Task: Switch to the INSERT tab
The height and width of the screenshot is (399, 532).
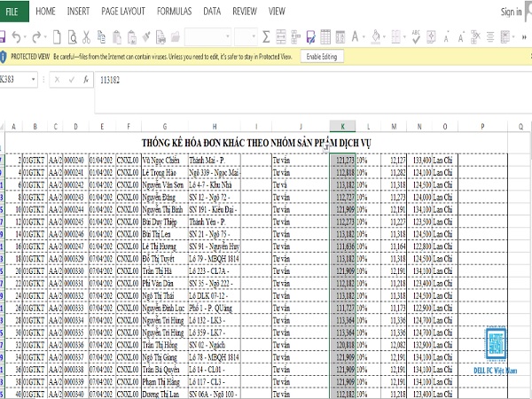Action: (x=78, y=12)
